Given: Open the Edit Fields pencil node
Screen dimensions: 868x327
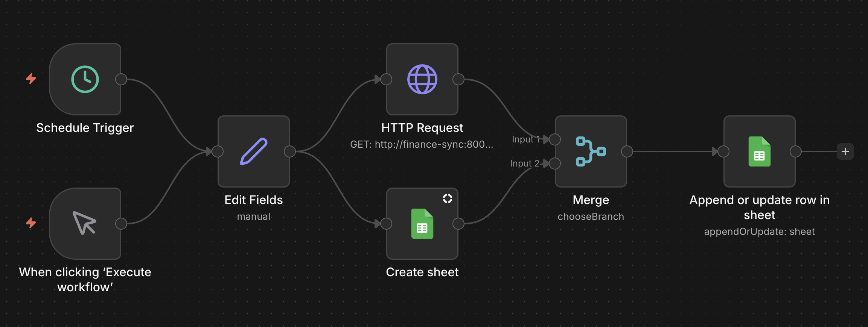Looking at the screenshot, I should [254, 151].
